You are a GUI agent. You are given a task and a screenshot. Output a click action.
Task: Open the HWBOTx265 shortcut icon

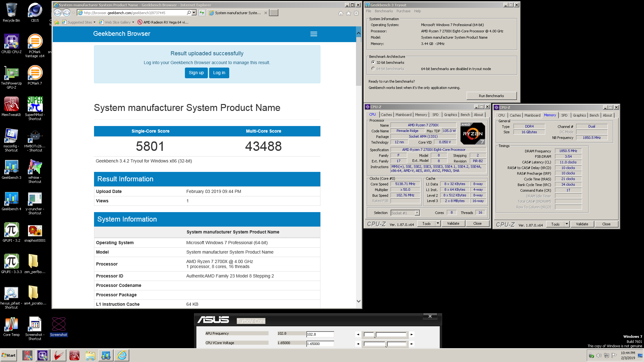(35, 140)
